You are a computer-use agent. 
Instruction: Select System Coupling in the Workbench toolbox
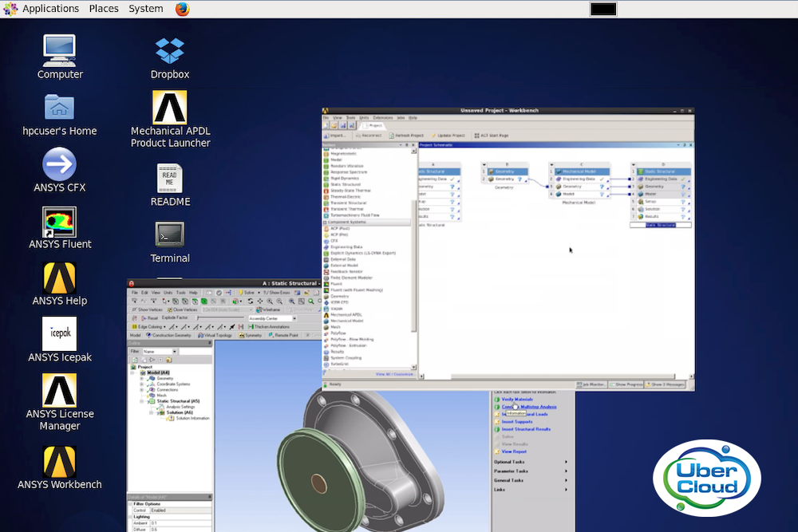tap(346, 357)
